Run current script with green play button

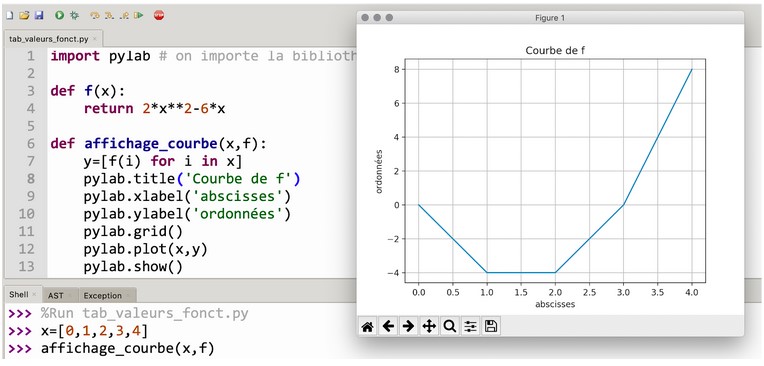59,16
